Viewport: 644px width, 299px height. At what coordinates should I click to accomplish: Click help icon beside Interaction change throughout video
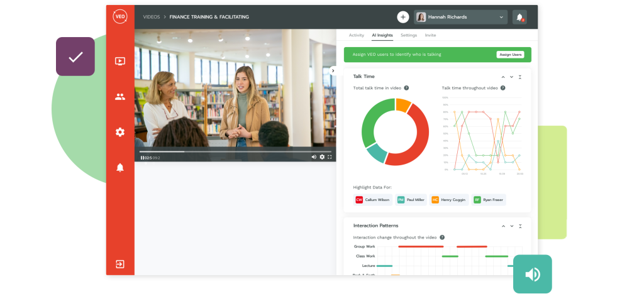442,237
